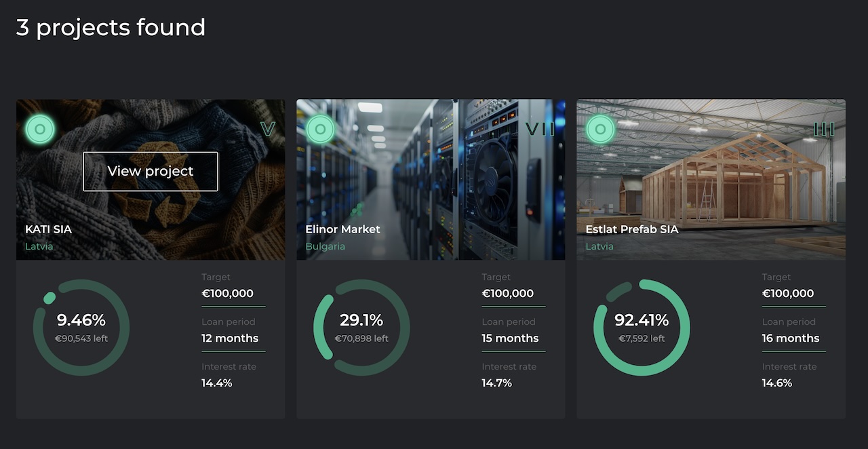The width and height of the screenshot is (868, 449).
Task: Click the Bulgaria country label
Action: coord(325,246)
